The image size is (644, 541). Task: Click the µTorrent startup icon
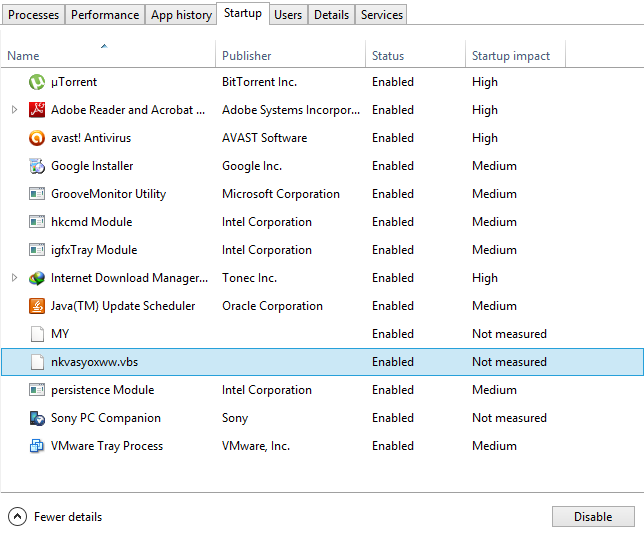coord(37,82)
